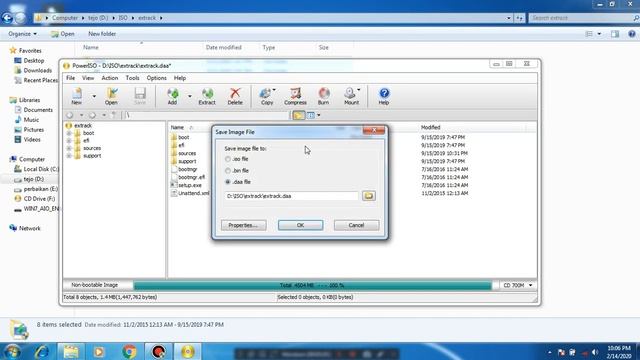This screenshot has height=360, width=640.
Task: Click the PowerISO path address field
Action: pos(206,115)
